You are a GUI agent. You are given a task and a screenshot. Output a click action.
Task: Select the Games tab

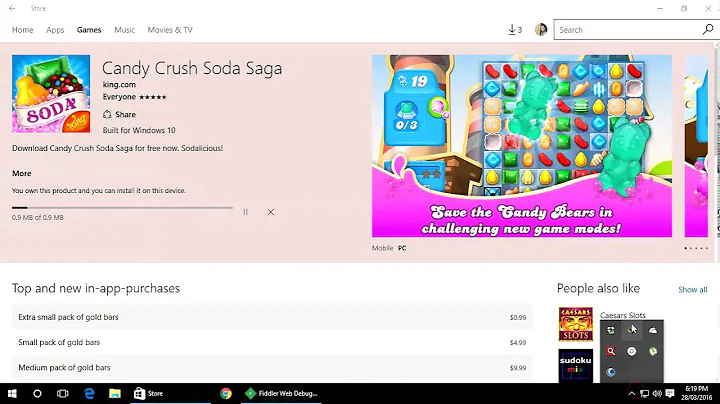(x=89, y=30)
